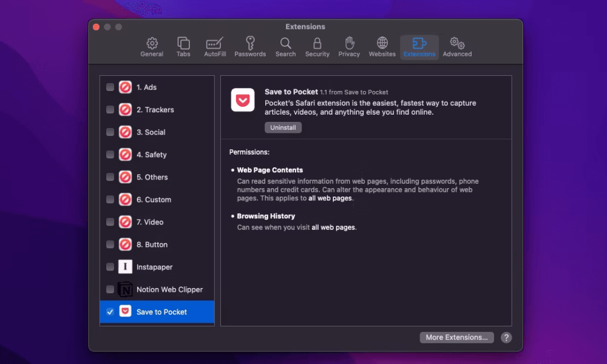Close the Extensions preferences window
Screen dimensions: 607x364
pyautogui.click(x=97, y=27)
